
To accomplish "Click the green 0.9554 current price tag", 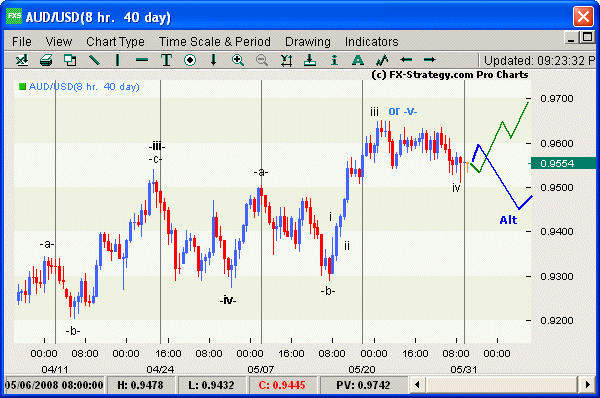I will pyautogui.click(x=563, y=163).
